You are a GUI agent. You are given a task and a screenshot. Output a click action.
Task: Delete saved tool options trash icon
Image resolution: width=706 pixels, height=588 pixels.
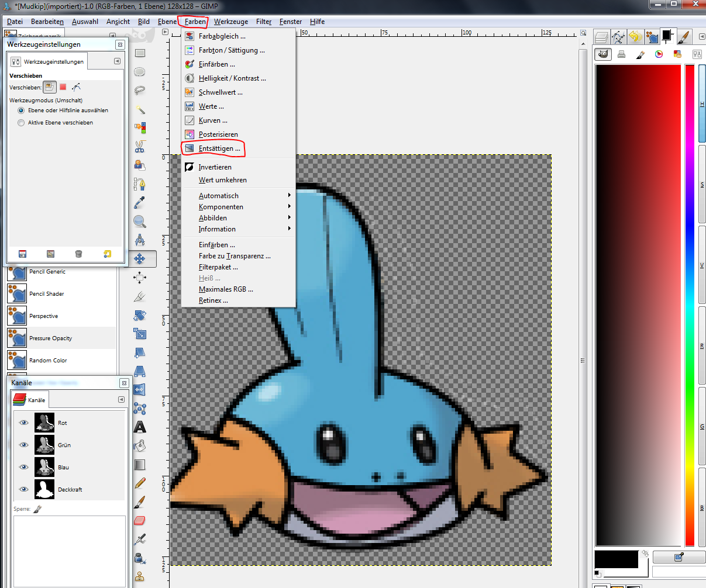click(x=78, y=254)
